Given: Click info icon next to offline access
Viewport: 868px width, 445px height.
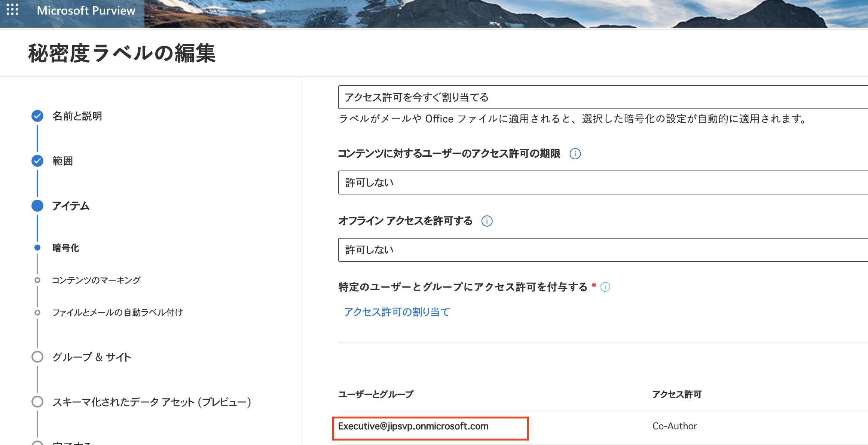Looking at the screenshot, I should pyautogui.click(x=487, y=221).
